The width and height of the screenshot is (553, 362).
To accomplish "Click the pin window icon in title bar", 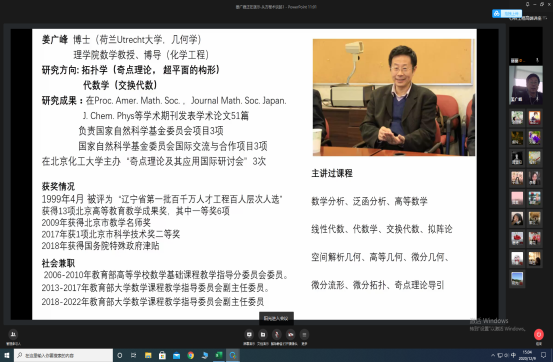I will 527,4.
